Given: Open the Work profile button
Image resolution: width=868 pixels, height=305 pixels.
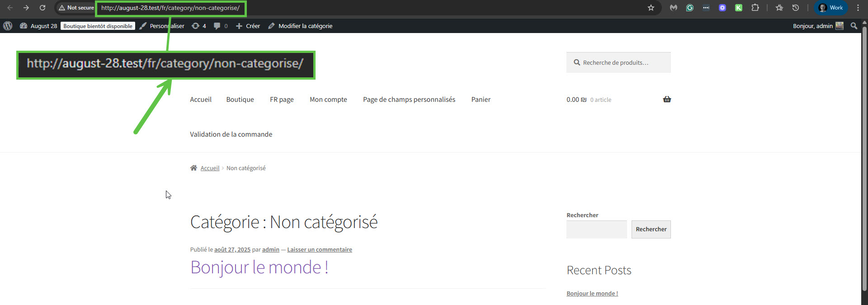Looking at the screenshot, I should pyautogui.click(x=831, y=8).
